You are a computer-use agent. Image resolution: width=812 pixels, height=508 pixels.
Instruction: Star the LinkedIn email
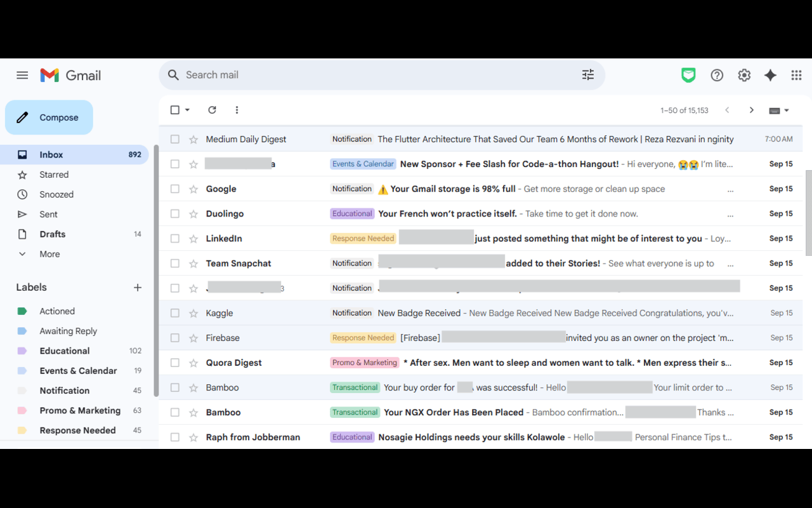(x=193, y=238)
